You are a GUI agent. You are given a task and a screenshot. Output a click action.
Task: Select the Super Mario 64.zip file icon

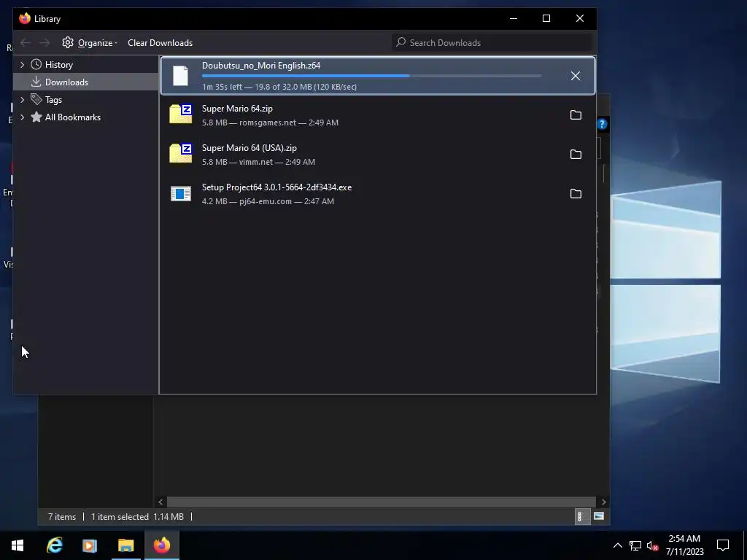click(x=181, y=114)
